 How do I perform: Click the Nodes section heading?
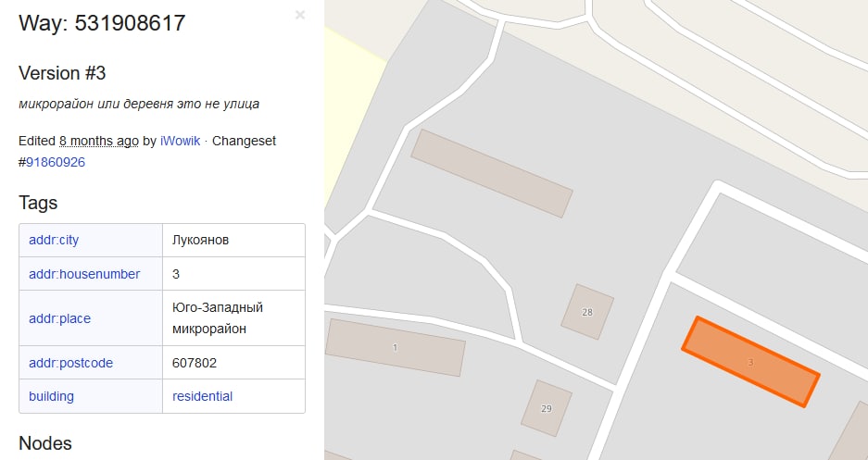(44, 443)
